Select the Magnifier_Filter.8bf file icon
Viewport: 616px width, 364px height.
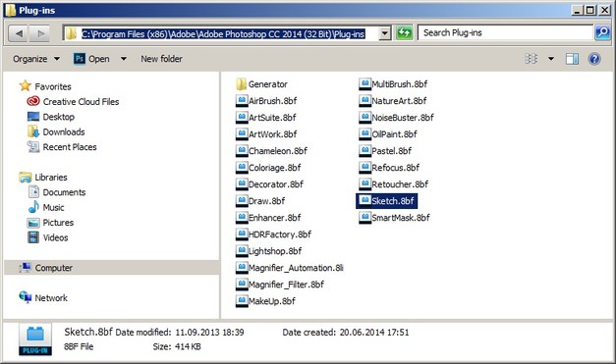point(242,284)
